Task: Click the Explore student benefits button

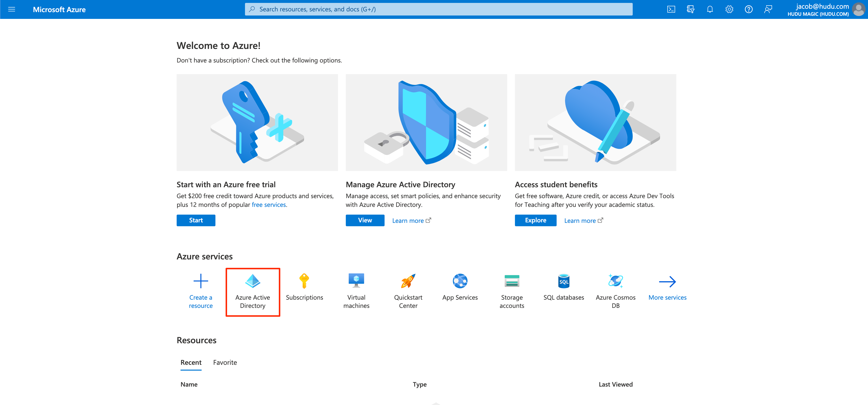Action: [536, 220]
